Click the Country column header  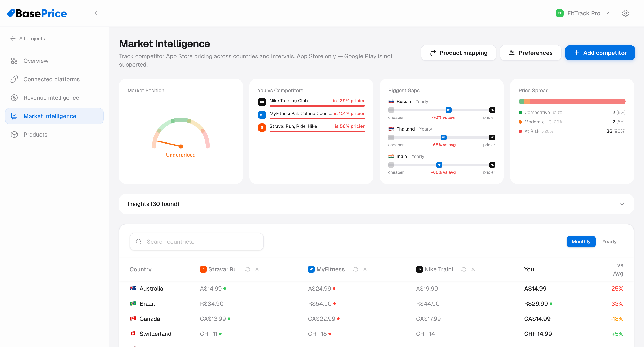tap(140, 269)
